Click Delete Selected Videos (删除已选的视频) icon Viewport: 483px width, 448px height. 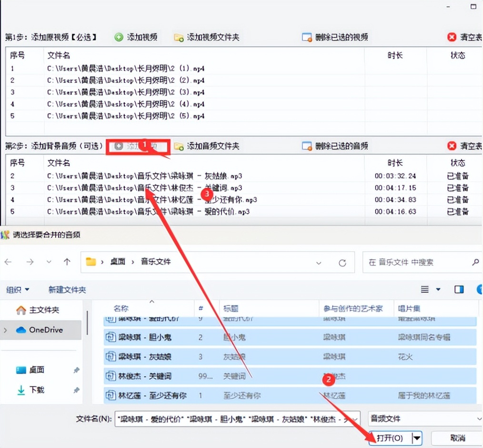(307, 37)
